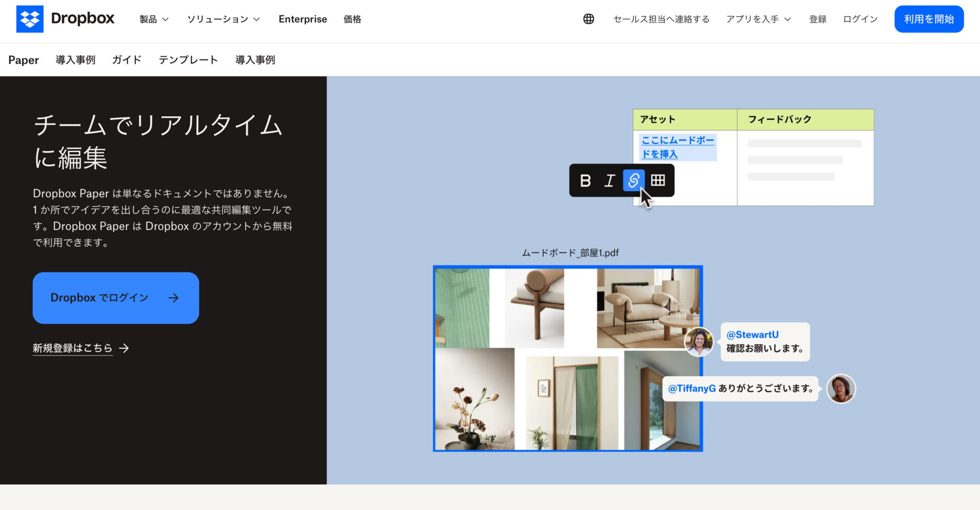Image resolution: width=980 pixels, height=510 pixels.
Task: Click the ムードボード_部屋1.pdf mood board image
Action: [568, 357]
